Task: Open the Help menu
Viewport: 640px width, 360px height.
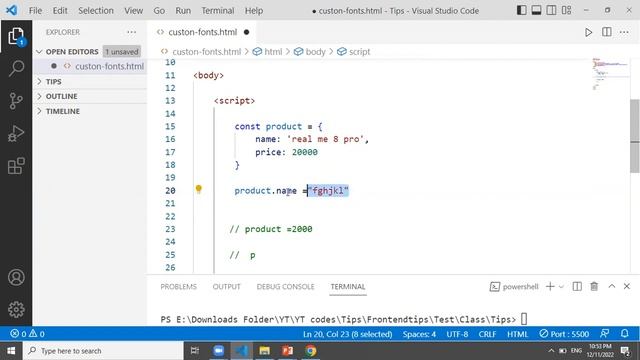Action: coord(254,11)
